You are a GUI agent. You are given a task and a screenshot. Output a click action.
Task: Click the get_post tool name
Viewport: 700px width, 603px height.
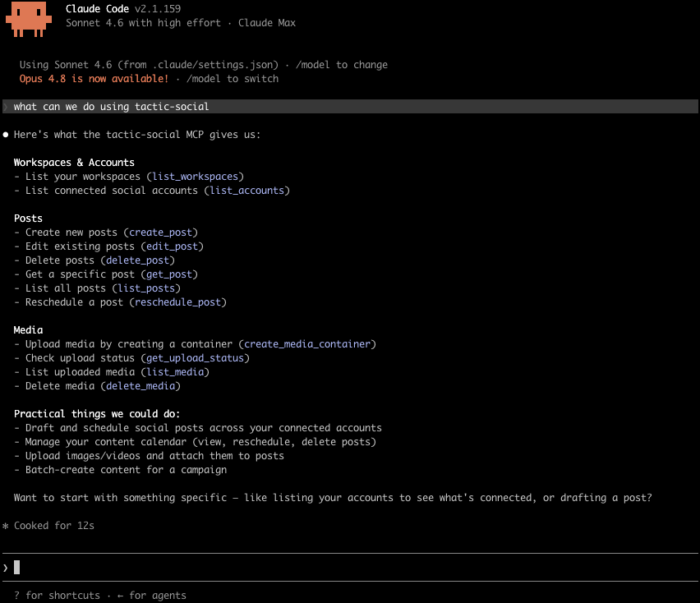tap(169, 274)
